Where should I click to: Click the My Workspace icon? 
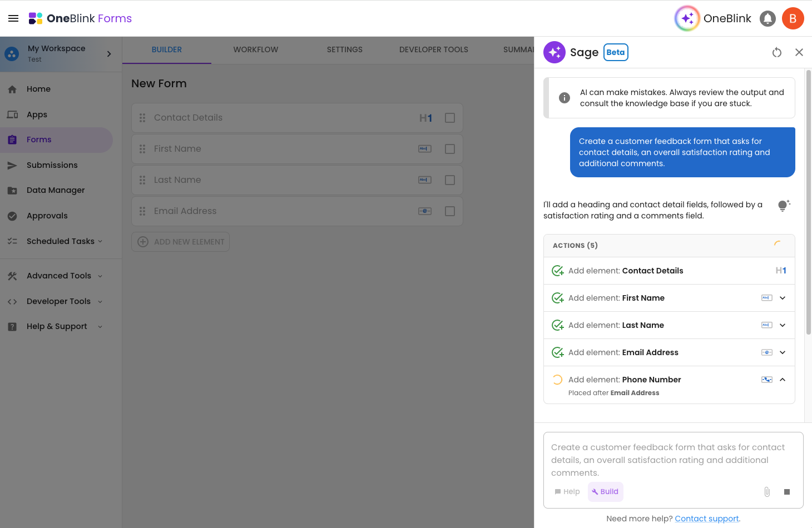(x=12, y=54)
